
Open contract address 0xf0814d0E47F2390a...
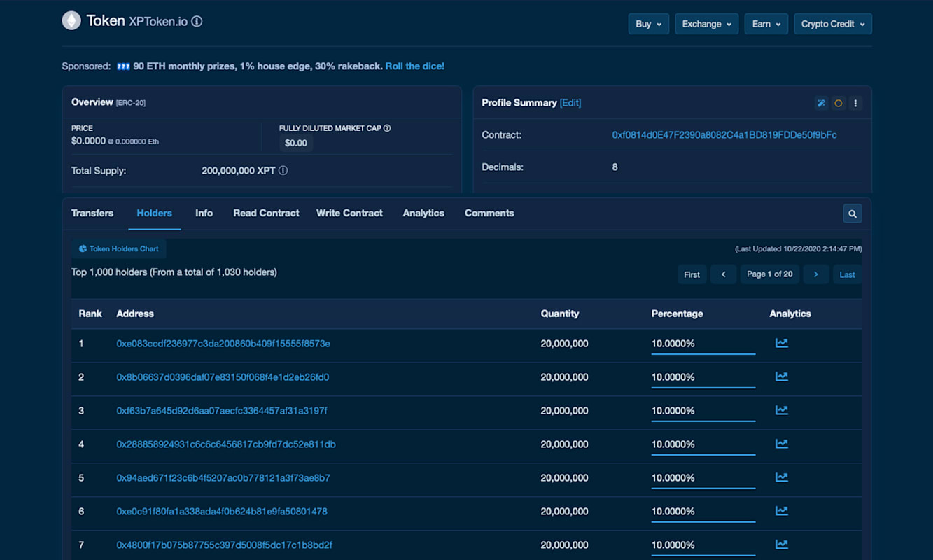pos(724,134)
